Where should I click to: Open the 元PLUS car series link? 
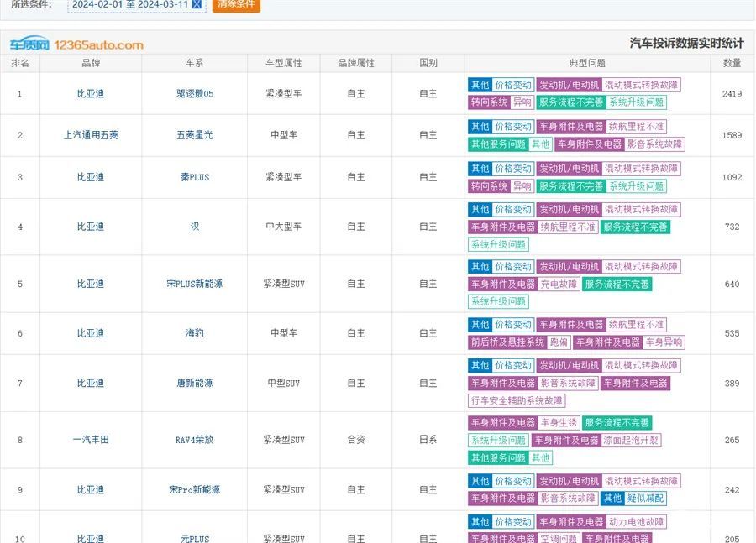pos(195,539)
